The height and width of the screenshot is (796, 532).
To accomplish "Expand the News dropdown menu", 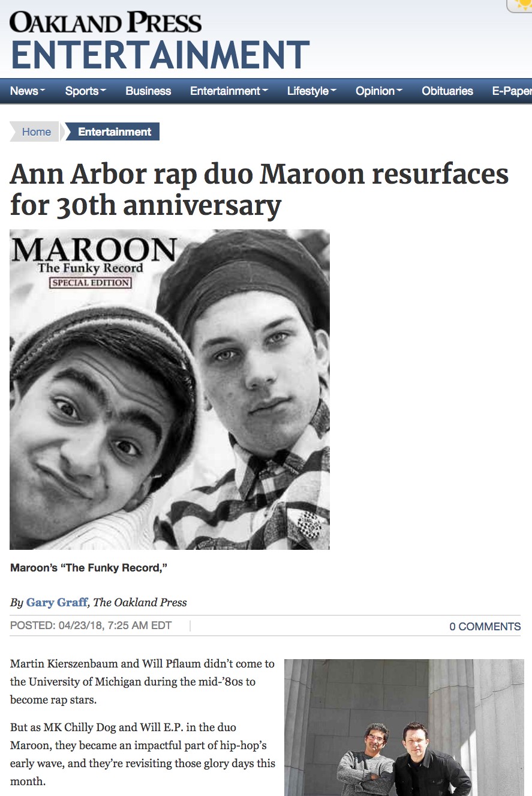I will click(x=28, y=91).
